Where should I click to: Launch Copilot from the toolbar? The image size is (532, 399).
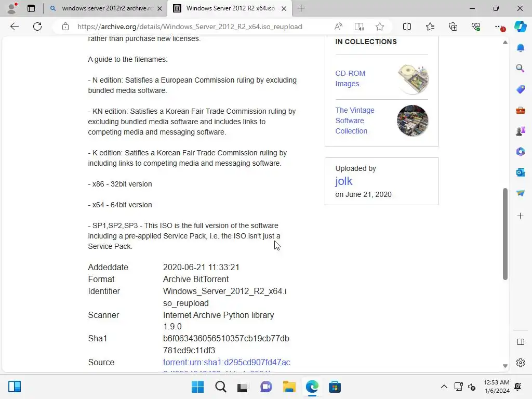521,26
